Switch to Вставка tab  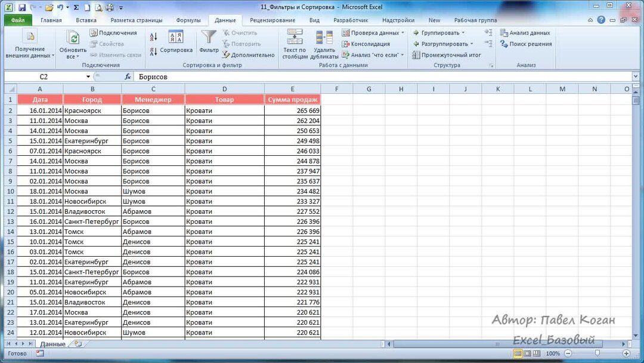[86, 20]
